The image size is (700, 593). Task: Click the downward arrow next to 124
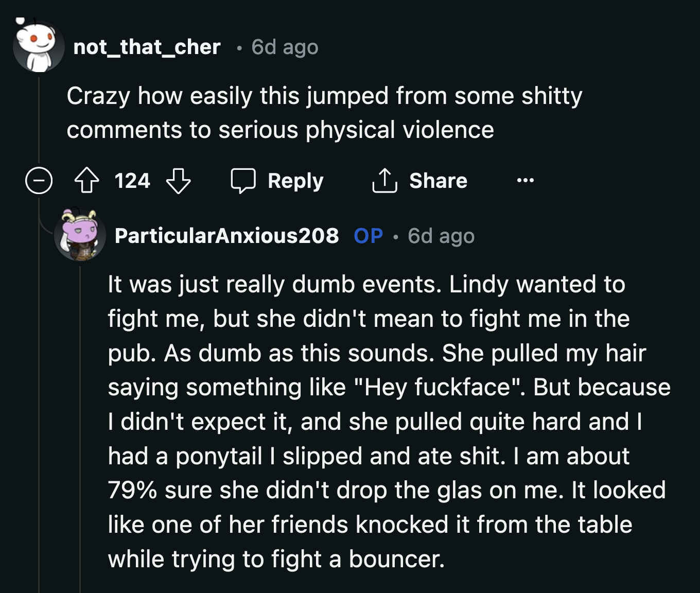[179, 180]
